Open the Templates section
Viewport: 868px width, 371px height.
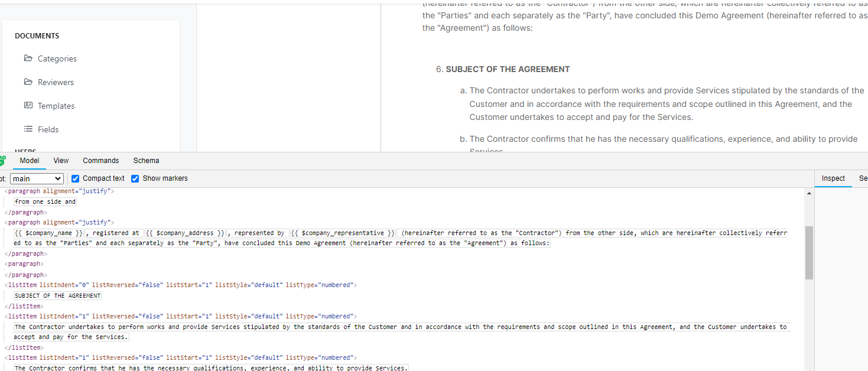coord(56,105)
